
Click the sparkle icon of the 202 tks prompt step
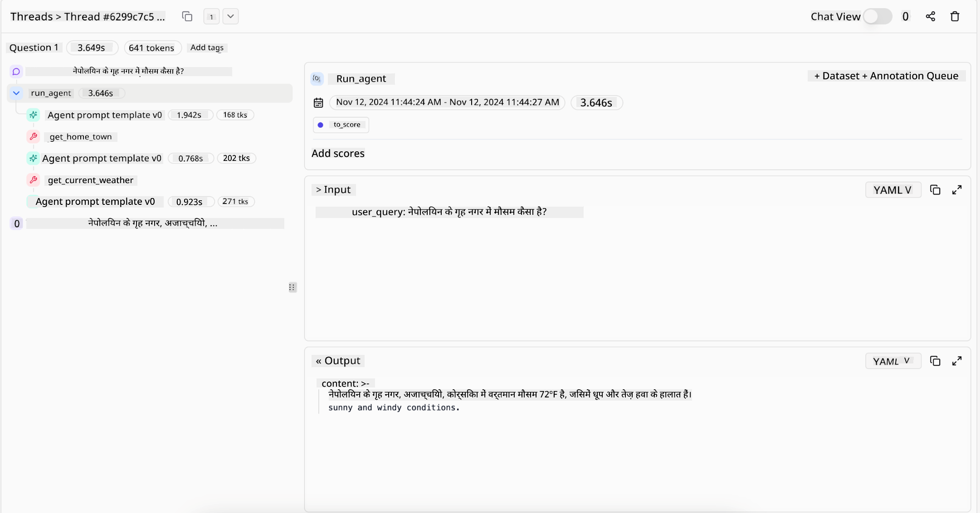33,158
